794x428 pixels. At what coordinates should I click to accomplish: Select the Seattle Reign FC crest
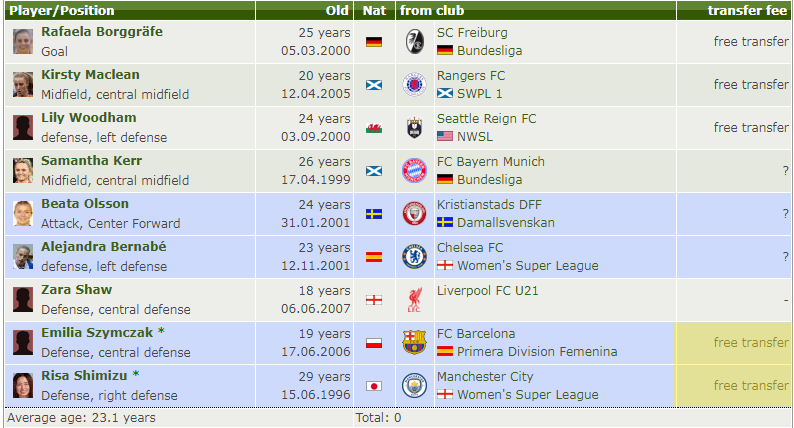(x=414, y=128)
